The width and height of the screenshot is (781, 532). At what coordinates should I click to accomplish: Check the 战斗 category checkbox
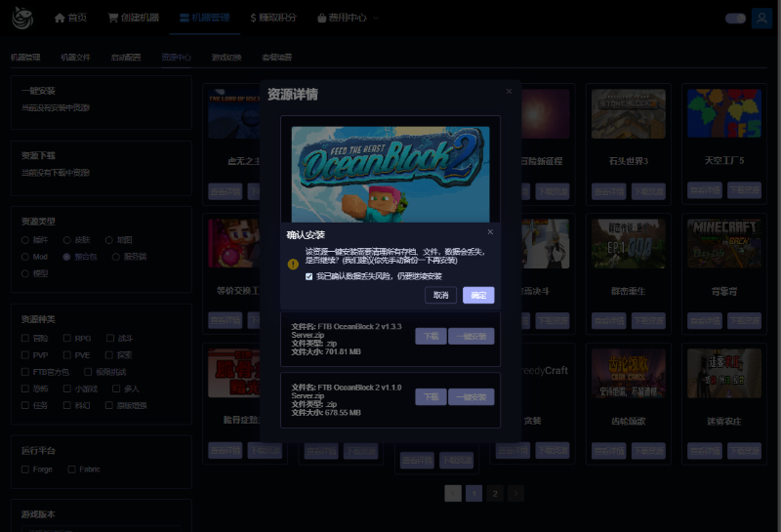point(109,338)
